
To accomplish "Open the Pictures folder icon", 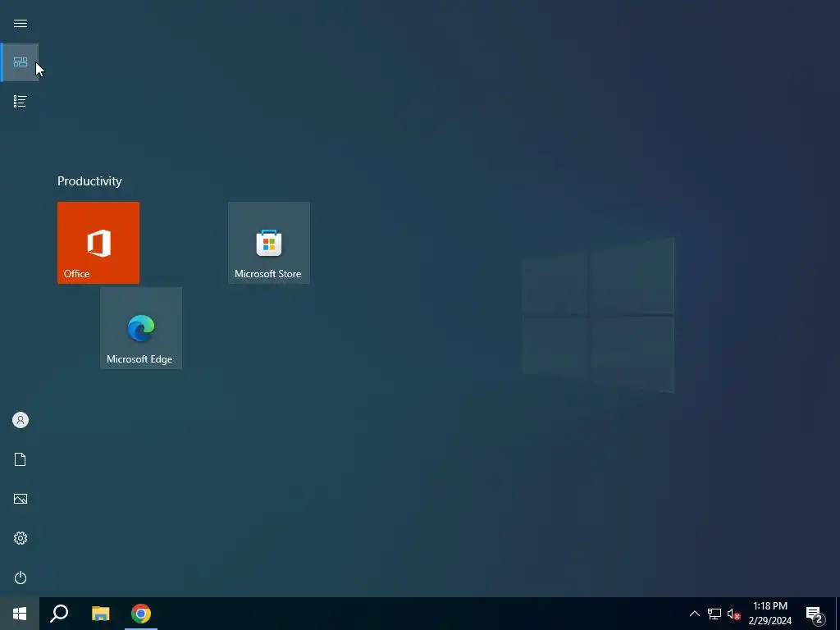I will click(x=20, y=499).
